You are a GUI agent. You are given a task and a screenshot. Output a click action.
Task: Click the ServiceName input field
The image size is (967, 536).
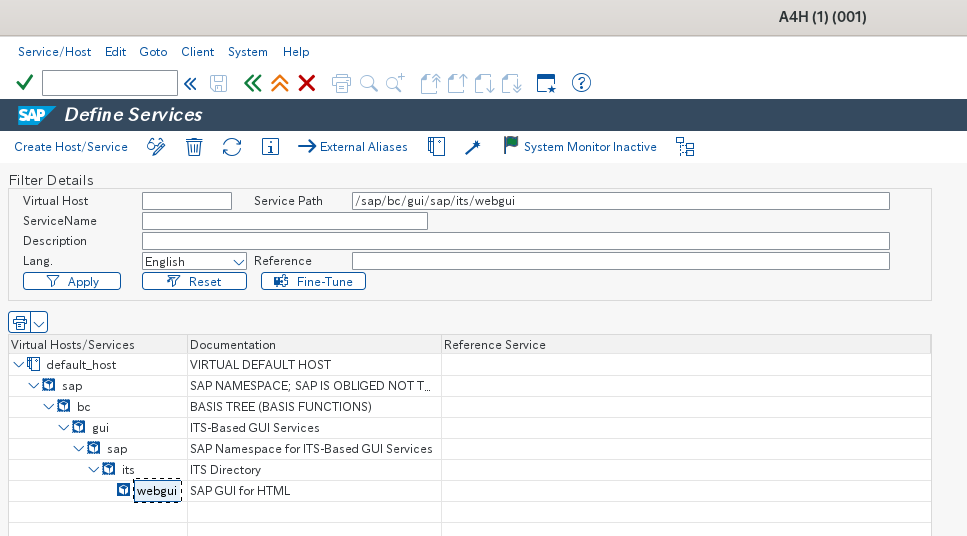[x=285, y=221]
